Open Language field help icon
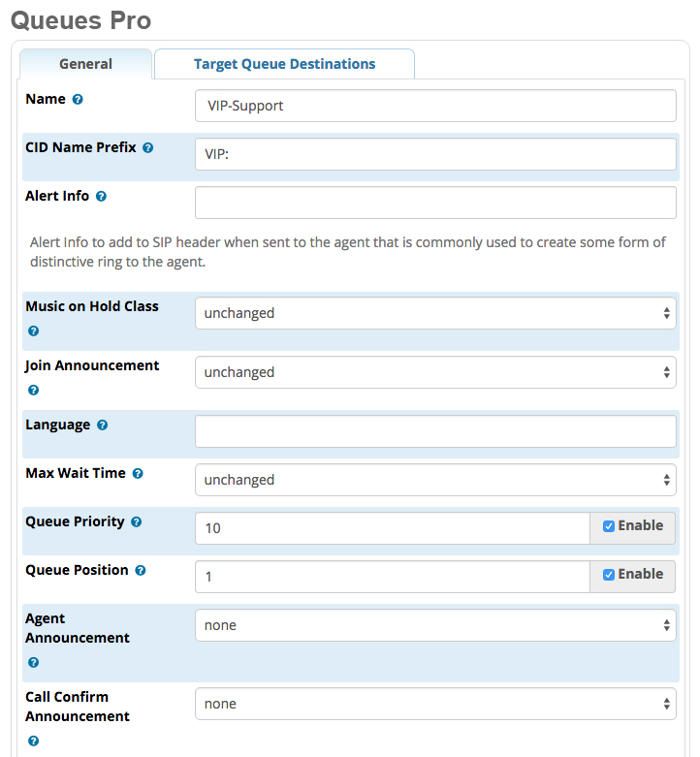 pos(103,425)
